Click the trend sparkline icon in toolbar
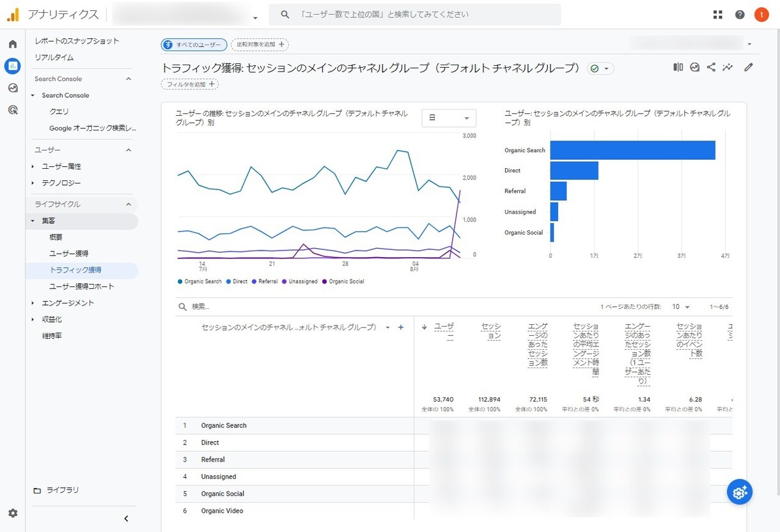This screenshot has height=532, width=780. pyautogui.click(x=728, y=67)
